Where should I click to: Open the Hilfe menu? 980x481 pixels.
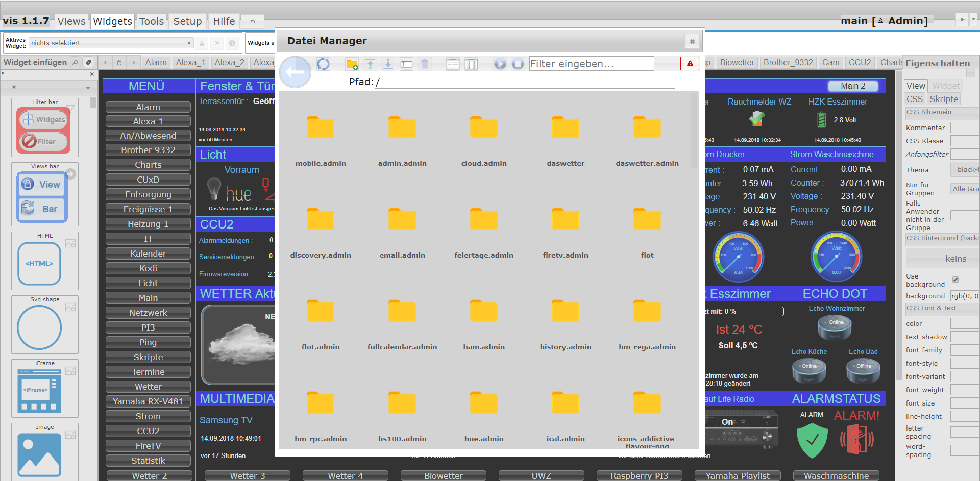coord(224,21)
